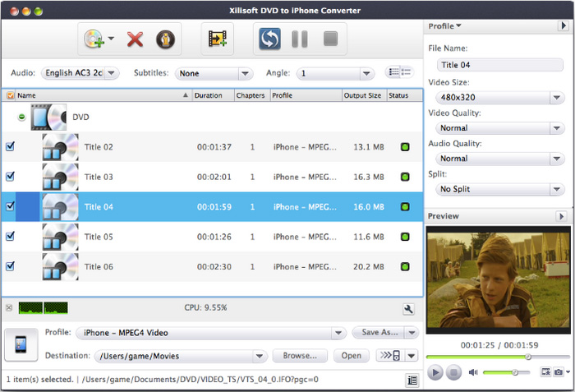575x392 pixels.
Task: Click the Title 02 green status icon
Action: [405, 147]
